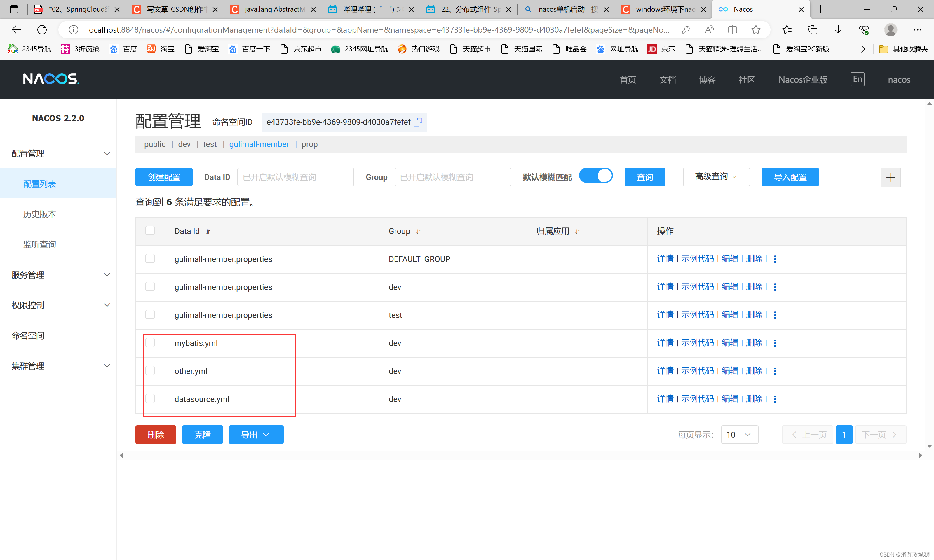This screenshot has width=934, height=560.
Task: Click the 导入配置 import button
Action: pyautogui.click(x=790, y=177)
